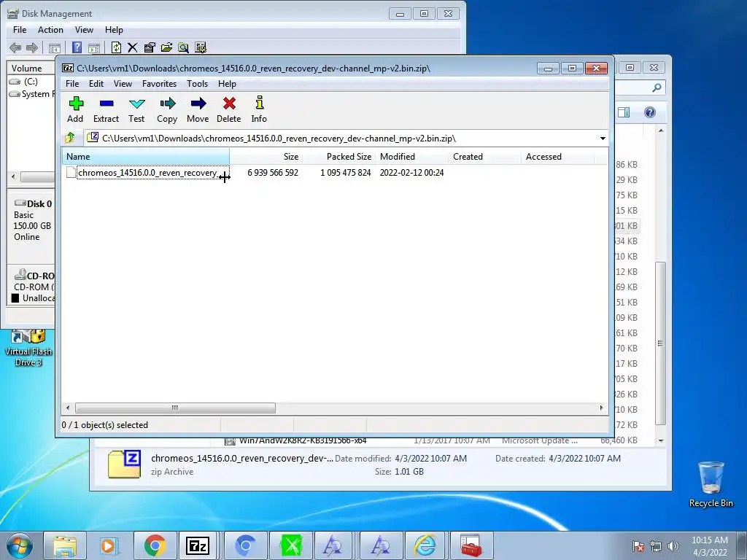747x560 pixels.
Task: Click the Explorer scrollbar down arrow
Action: pyautogui.click(x=661, y=440)
